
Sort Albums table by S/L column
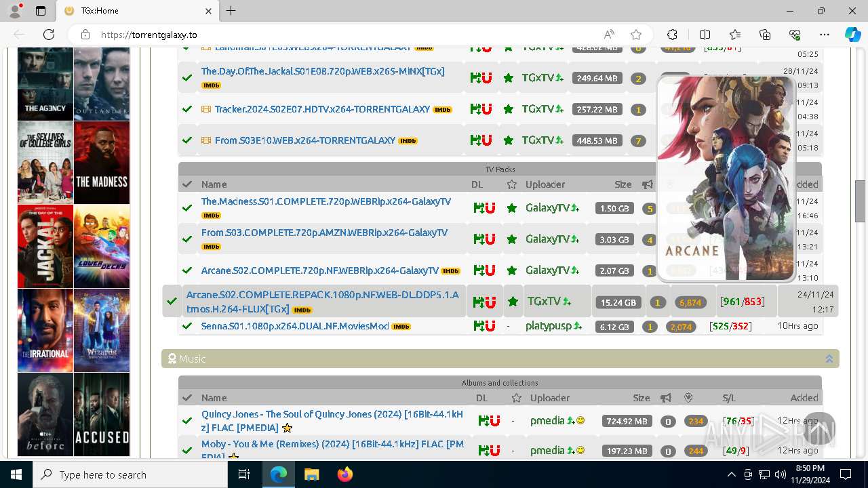click(x=729, y=398)
